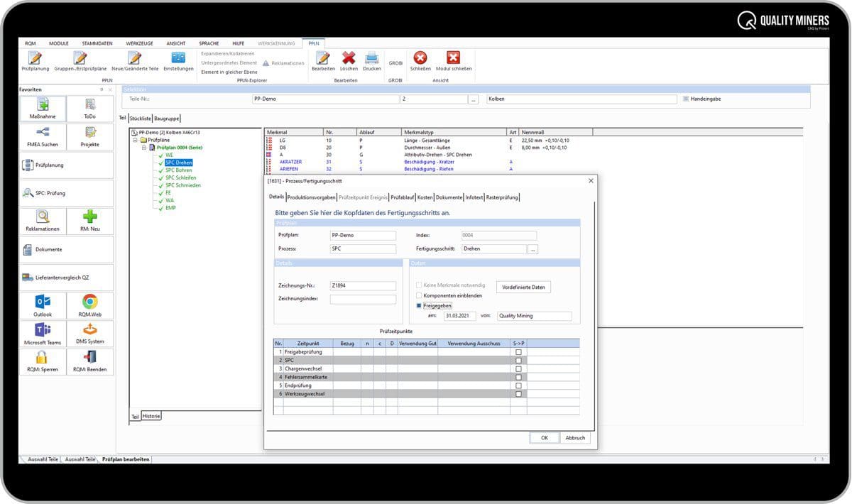Open the RQM.Web Chrome tile
The image size is (852, 504).
click(x=89, y=306)
